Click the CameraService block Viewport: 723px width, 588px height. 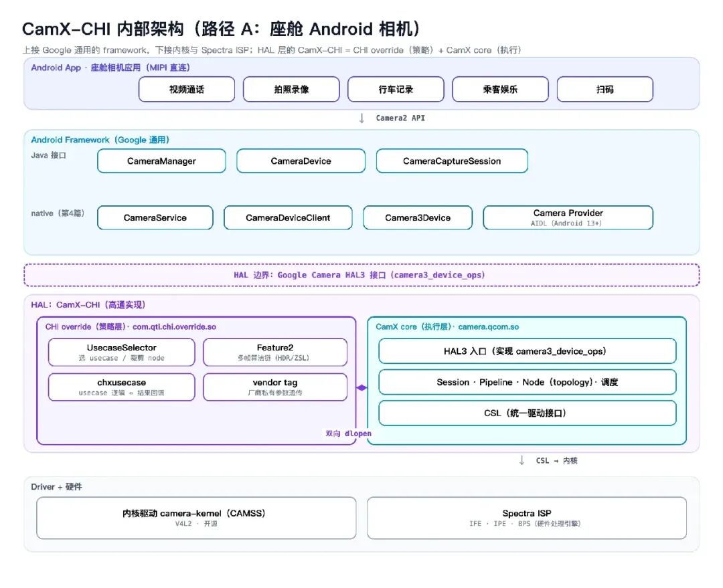click(x=155, y=217)
